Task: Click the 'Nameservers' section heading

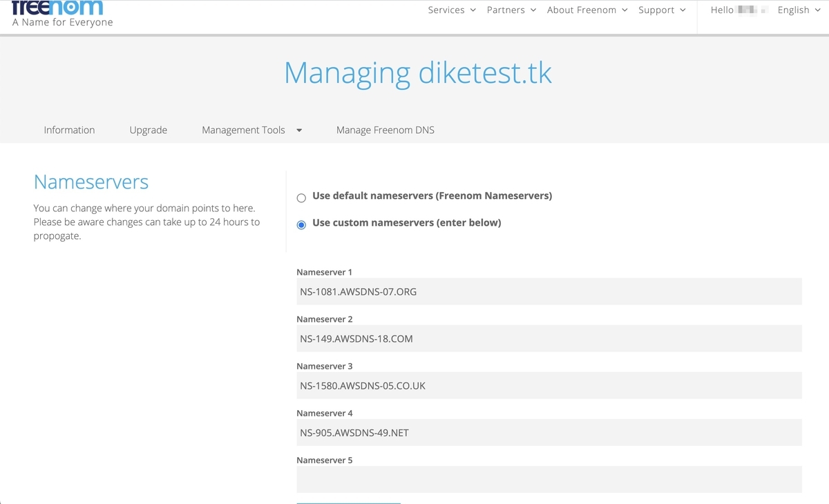Action: click(x=91, y=182)
